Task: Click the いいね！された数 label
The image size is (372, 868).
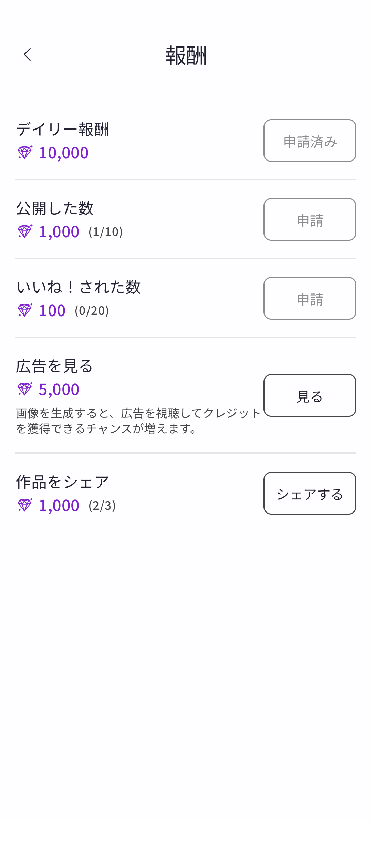Action: click(x=79, y=287)
